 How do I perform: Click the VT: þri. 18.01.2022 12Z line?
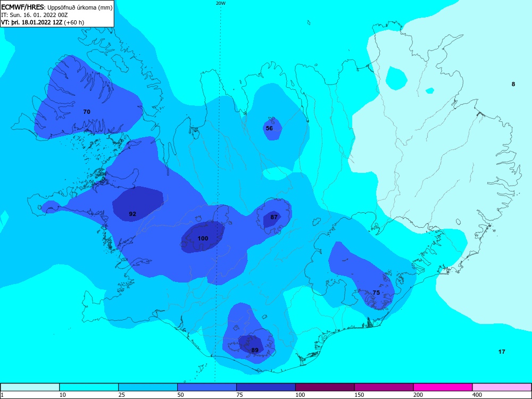43,22
